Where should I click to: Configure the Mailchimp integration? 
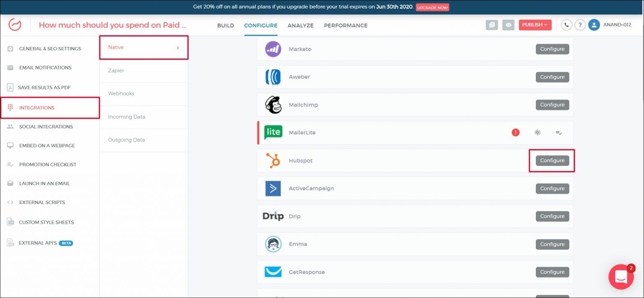click(x=552, y=105)
